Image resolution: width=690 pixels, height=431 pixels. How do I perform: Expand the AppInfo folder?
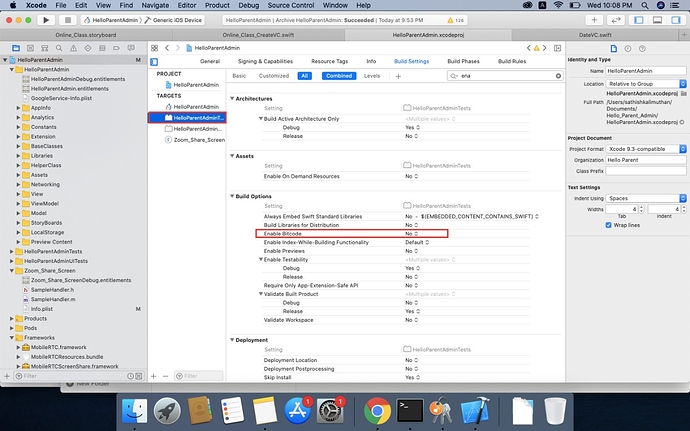coord(18,108)
